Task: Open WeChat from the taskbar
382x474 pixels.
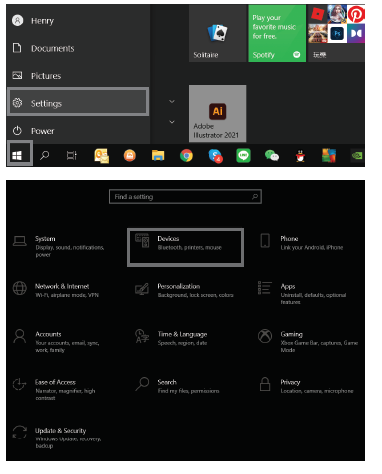Action: pyautogui.click(x=272, y=155)
